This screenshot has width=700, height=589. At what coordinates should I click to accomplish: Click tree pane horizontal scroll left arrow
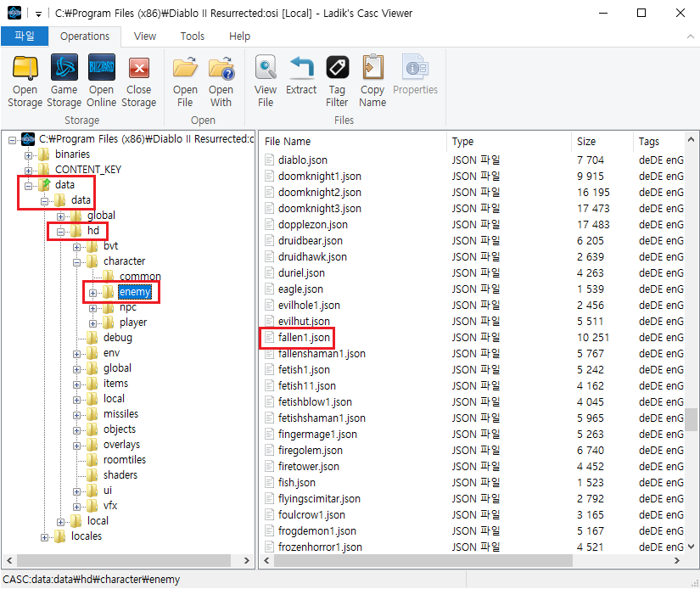[9, 560]
